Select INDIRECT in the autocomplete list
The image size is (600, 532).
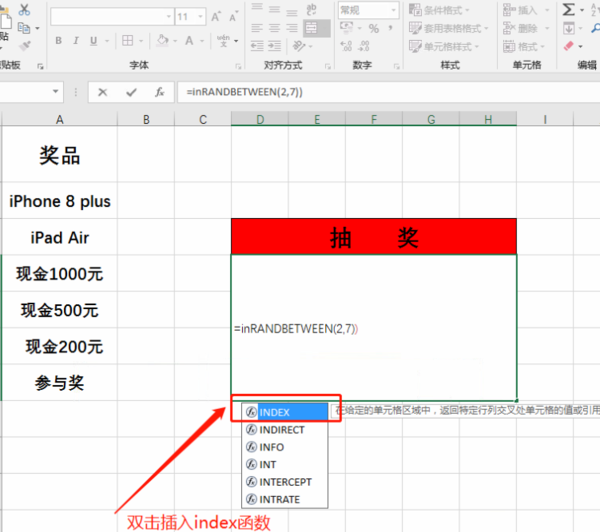pos(285,430)
